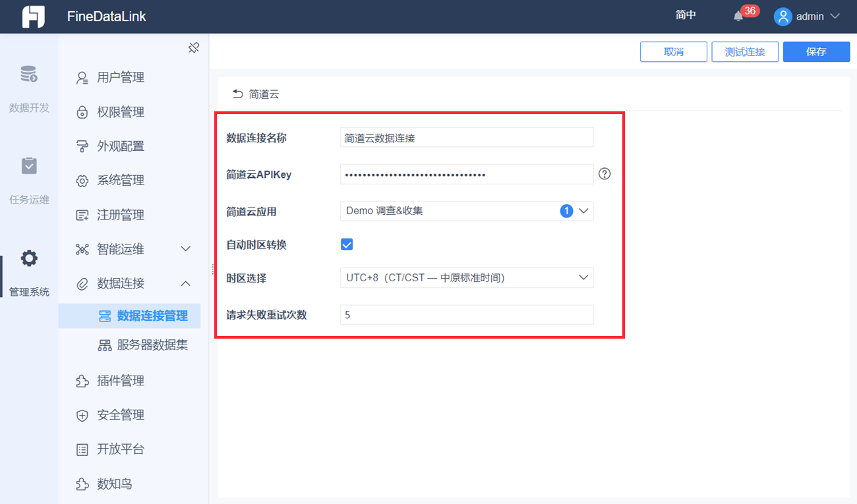Click the APIKey help question icon
This screenshot has width=857, height=504.
click(605, 174)
